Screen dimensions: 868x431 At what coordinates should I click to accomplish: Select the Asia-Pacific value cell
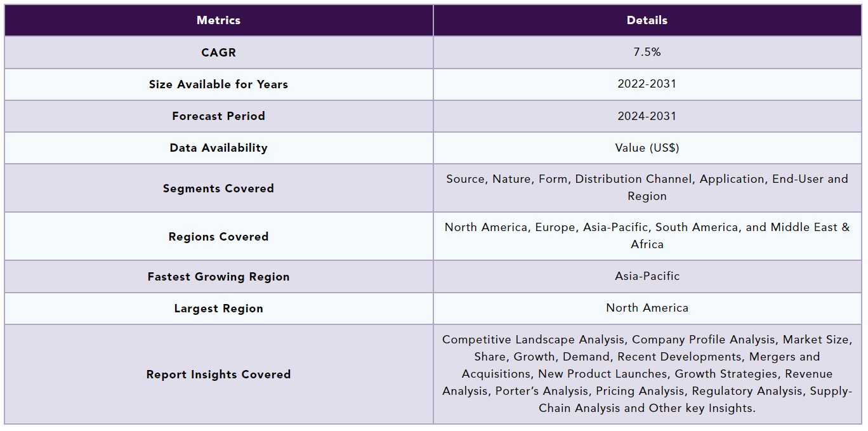pos(647,277)
